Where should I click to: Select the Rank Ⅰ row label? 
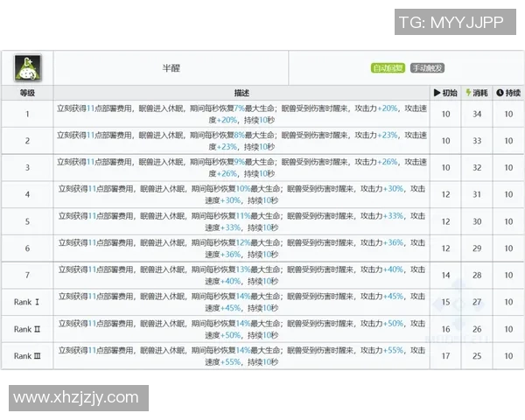pyautogui.click(x=27, y=302)
